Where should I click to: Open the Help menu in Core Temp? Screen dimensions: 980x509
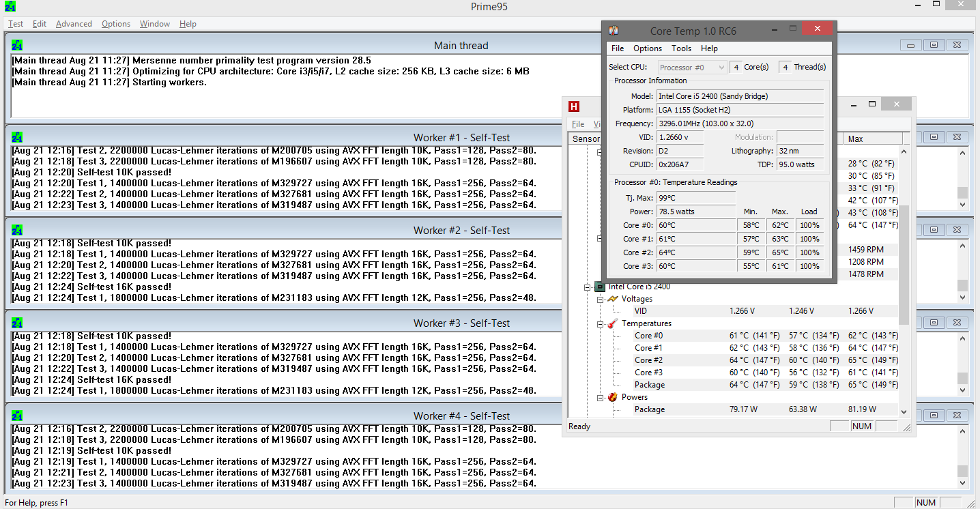click(709, 48)
